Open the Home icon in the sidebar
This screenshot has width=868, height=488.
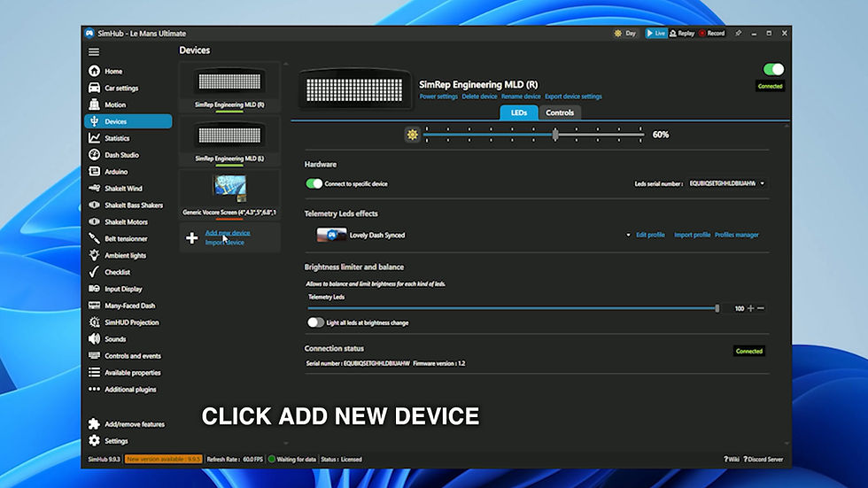point(94,71)
